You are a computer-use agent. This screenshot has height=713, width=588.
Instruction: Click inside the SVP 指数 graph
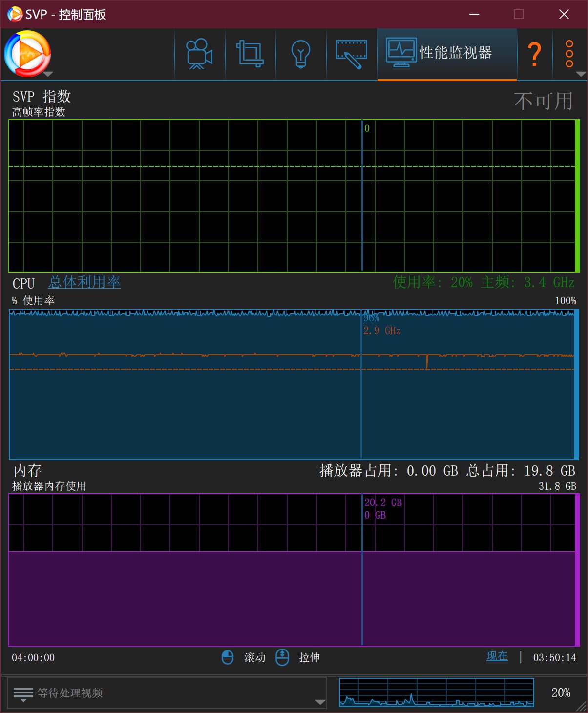(x=195, y=205)
